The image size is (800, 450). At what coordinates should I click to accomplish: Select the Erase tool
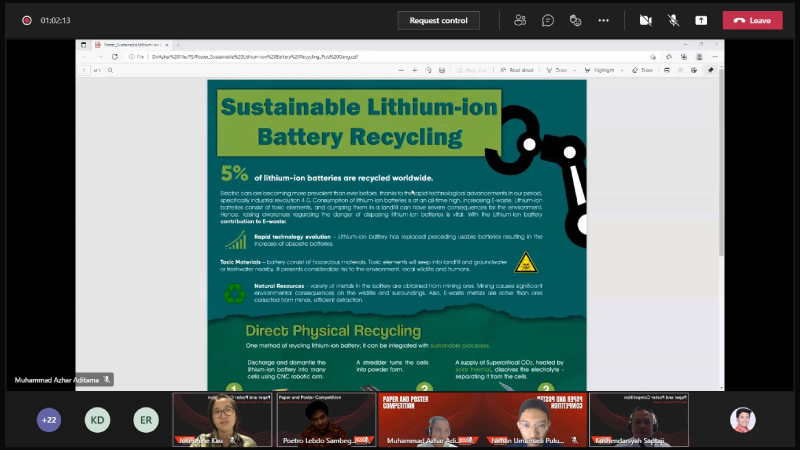tap(642, 70)
